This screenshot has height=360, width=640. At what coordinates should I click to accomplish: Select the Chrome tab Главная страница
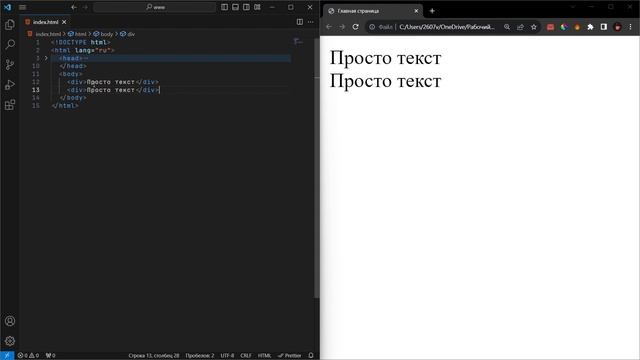(x=373, y=11)
